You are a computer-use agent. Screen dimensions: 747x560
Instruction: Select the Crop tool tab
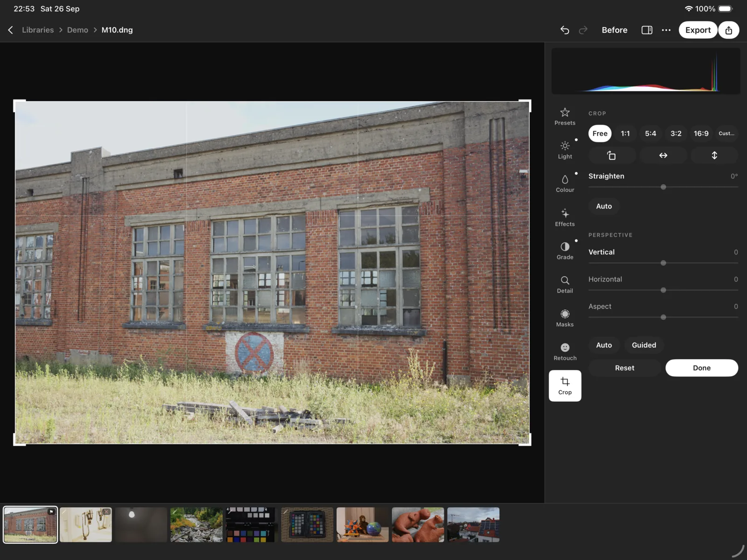point(565,386)
